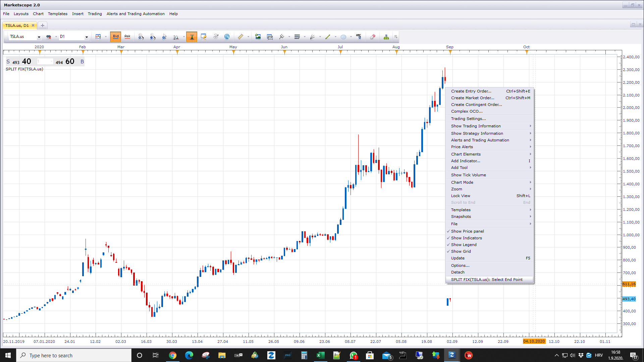Click the Bid price button

click(x=116, y=37)
